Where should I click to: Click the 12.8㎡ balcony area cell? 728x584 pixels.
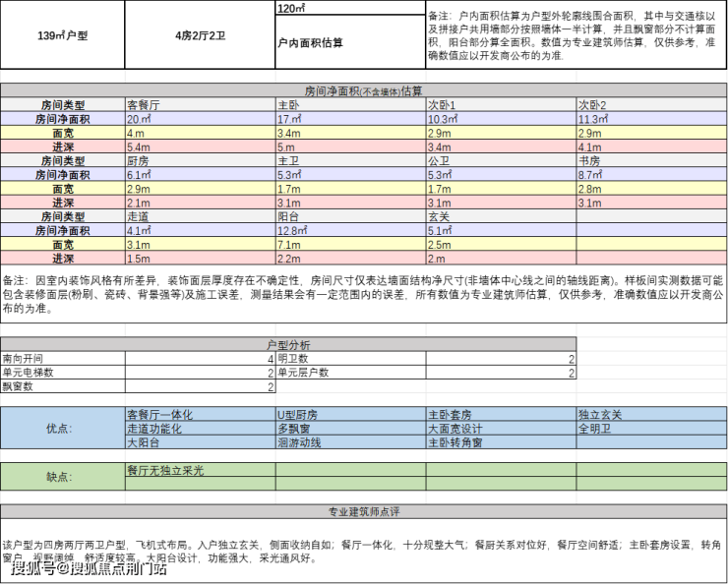349,230
